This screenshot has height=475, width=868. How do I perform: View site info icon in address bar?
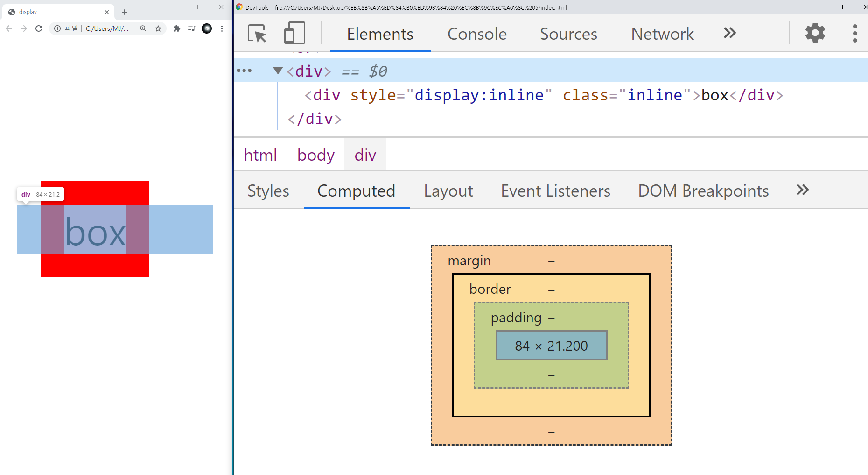coord(57,28)
